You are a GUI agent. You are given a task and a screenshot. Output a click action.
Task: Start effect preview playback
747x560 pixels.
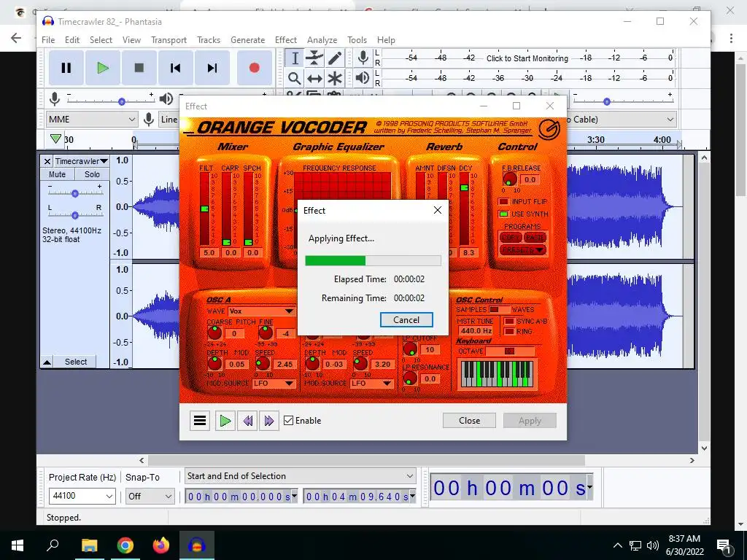click(225, 421)
